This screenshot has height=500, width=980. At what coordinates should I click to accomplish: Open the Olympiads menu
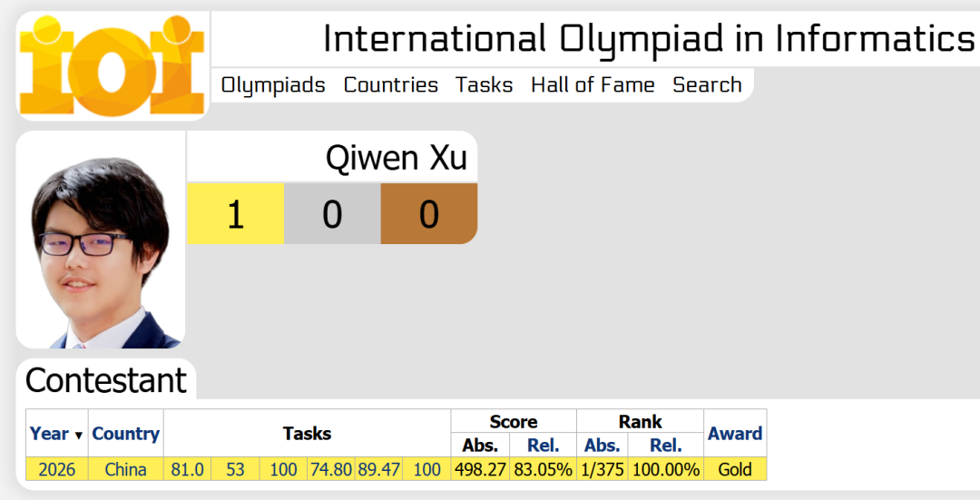[273, 85]
